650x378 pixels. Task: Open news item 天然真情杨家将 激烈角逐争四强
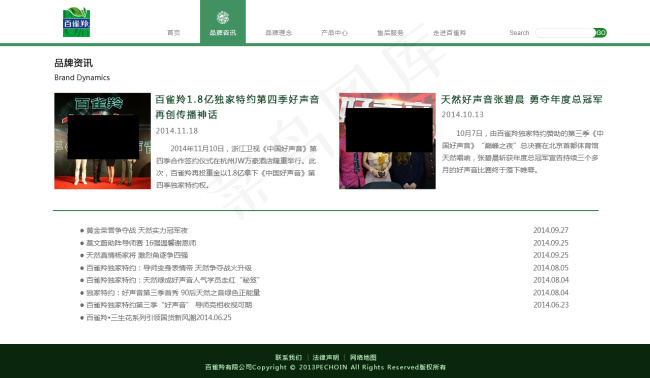[137, 255]
